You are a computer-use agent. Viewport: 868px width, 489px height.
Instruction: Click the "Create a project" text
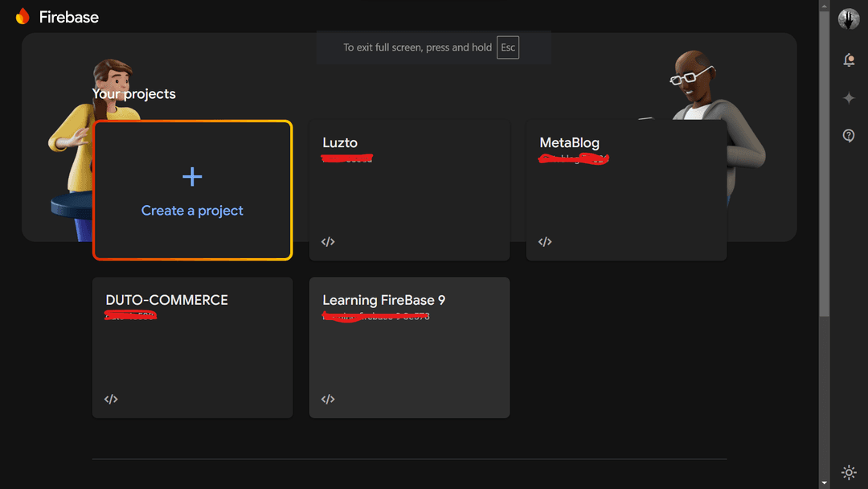point(192,211)
